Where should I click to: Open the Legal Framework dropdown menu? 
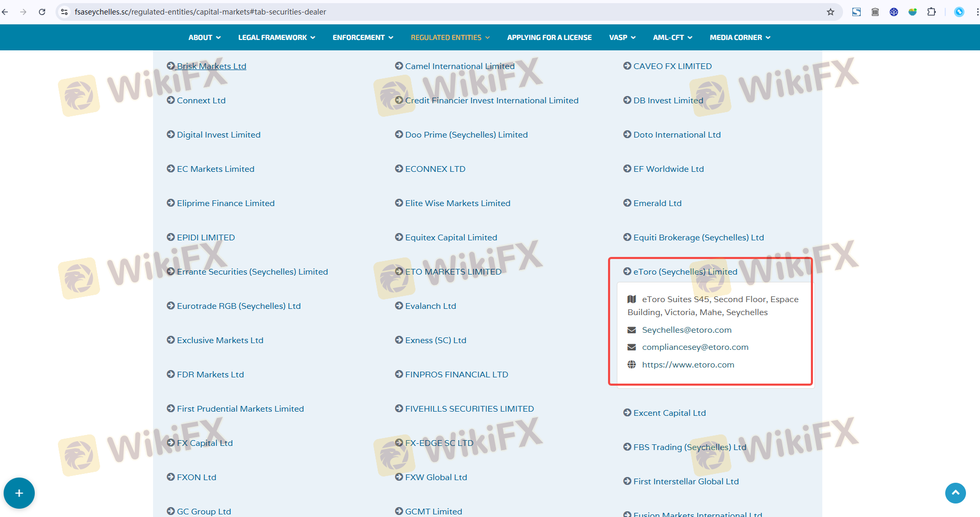(277, 37)
